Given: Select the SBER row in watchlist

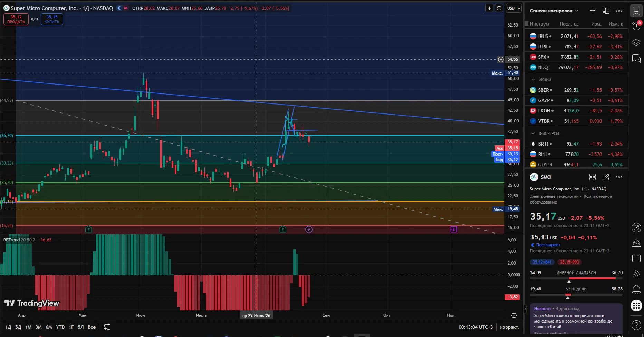Looking at the screenshot, I should (x=576, y=90).
